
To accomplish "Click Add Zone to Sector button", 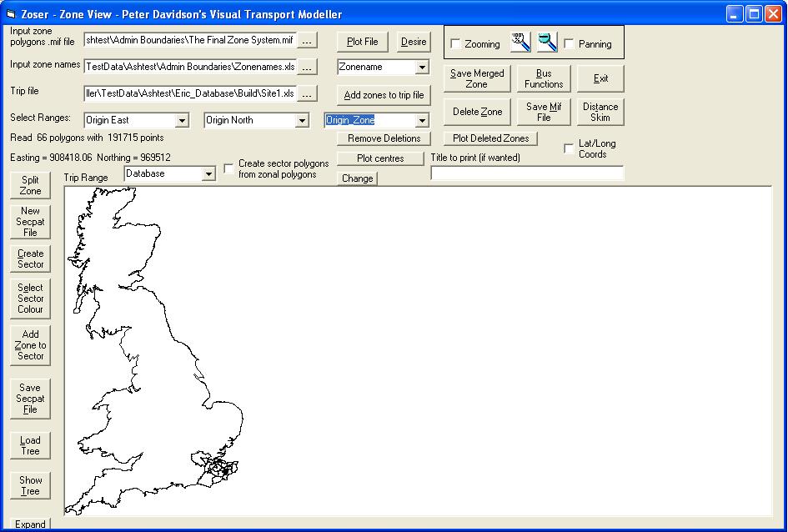I will pos(30,345).
